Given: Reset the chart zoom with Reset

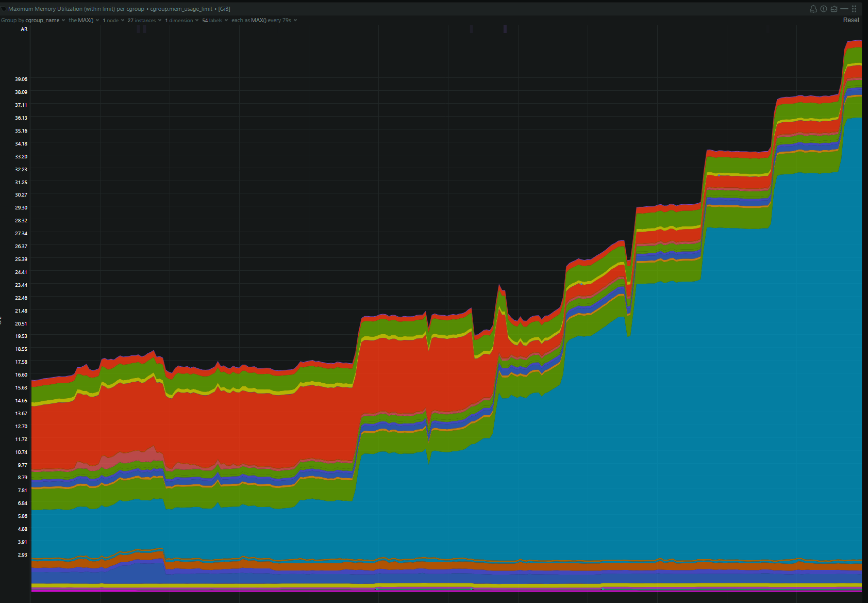Looking at the screenshot, I should (851, 20).
